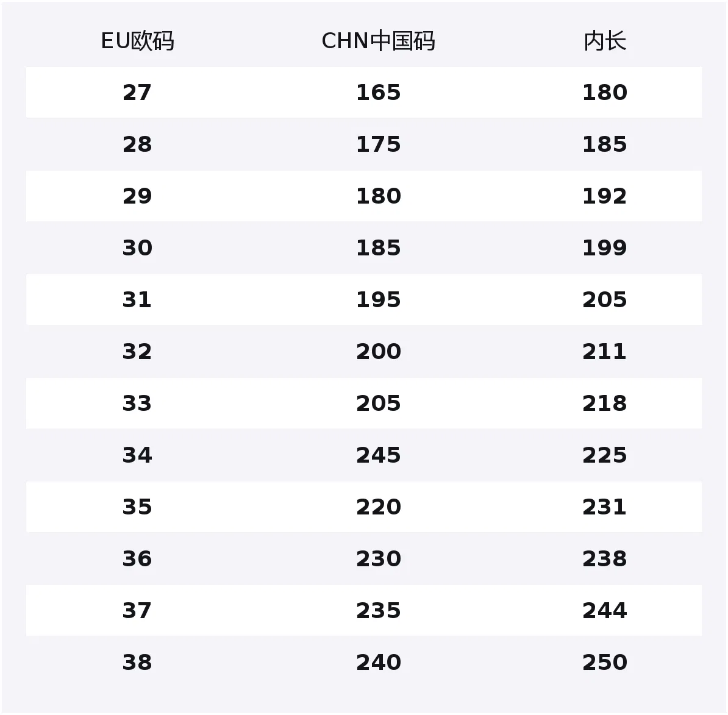
Task: Click CHN size 200 cell
Action: [379, 352]
